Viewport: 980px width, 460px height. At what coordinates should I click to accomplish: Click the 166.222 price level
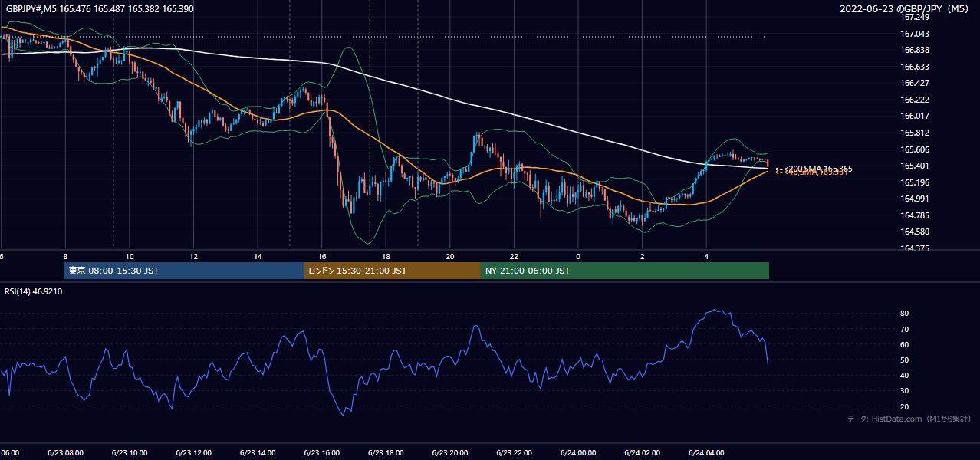pos(914,100)
